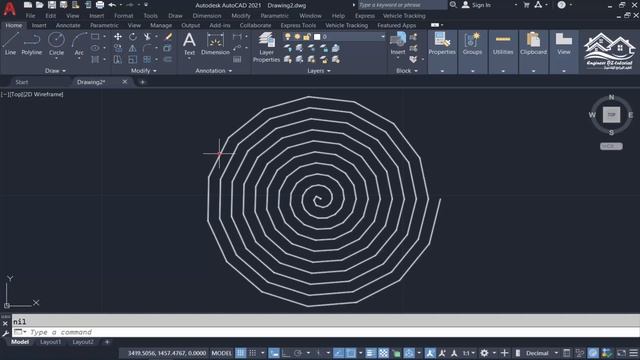The width and height of the screenshot is (640, 360).
Task: Open the Format menu
Action: pyautogui.click(x=123, y=16)
